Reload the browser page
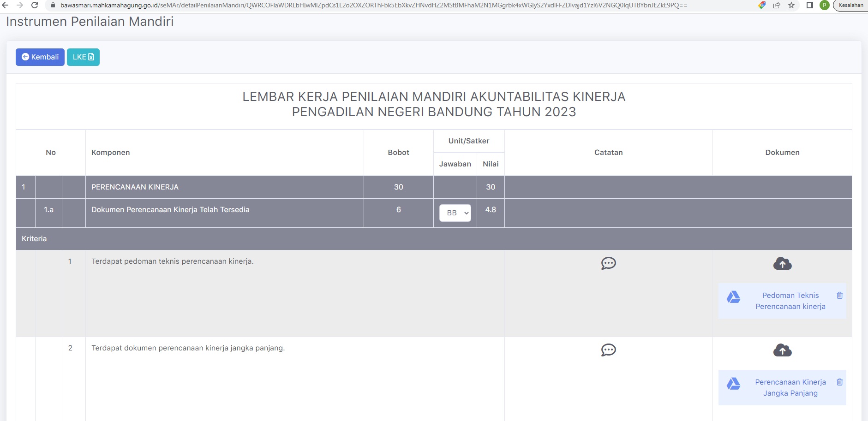This screenshot has width=868, height=421. pyautogui.click(x=35, y=5)
